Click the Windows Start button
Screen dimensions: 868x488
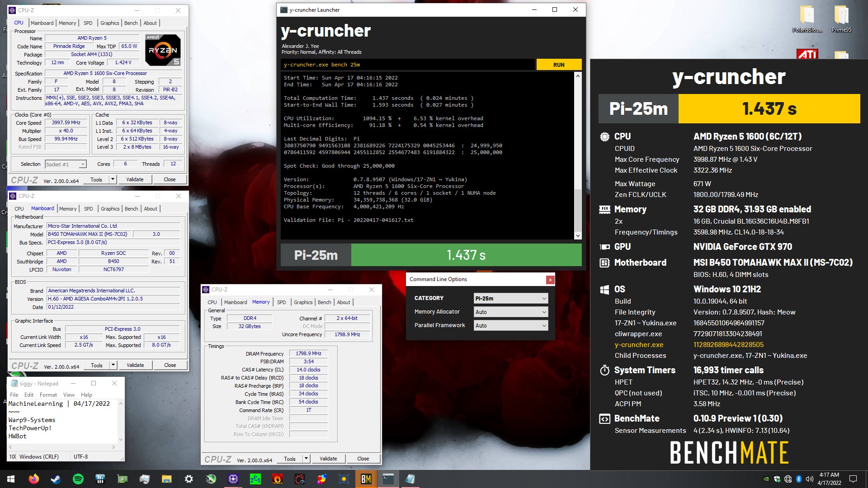[11, 479]
